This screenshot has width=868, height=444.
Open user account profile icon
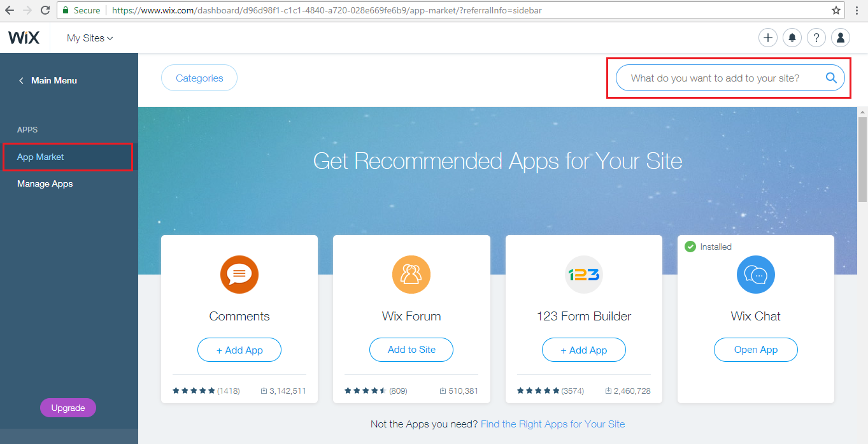841,38
